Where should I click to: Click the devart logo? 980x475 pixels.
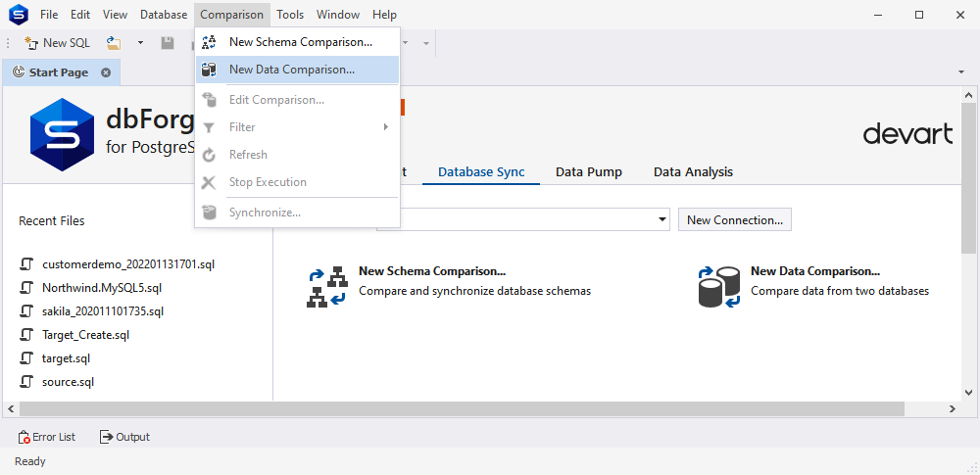908,134
